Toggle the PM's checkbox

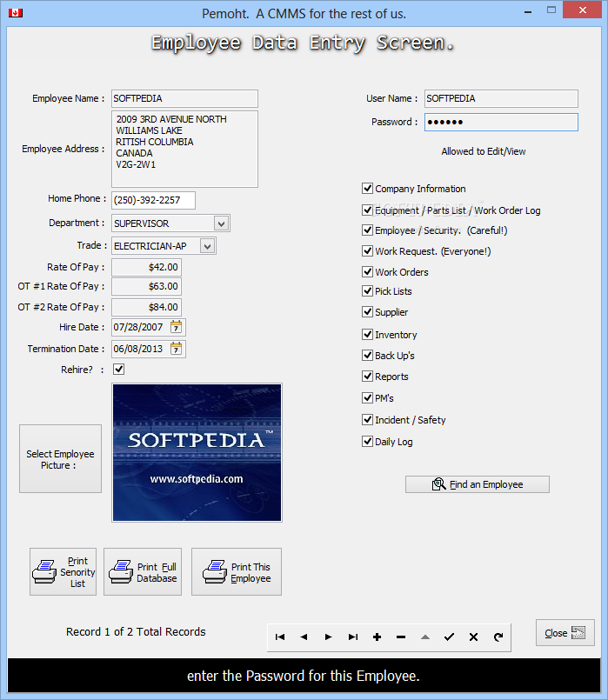click(367, 397)
